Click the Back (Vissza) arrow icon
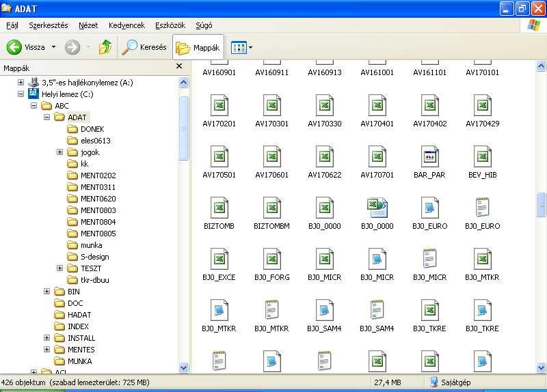The image size is (547, 392). [x=14, y=47]
